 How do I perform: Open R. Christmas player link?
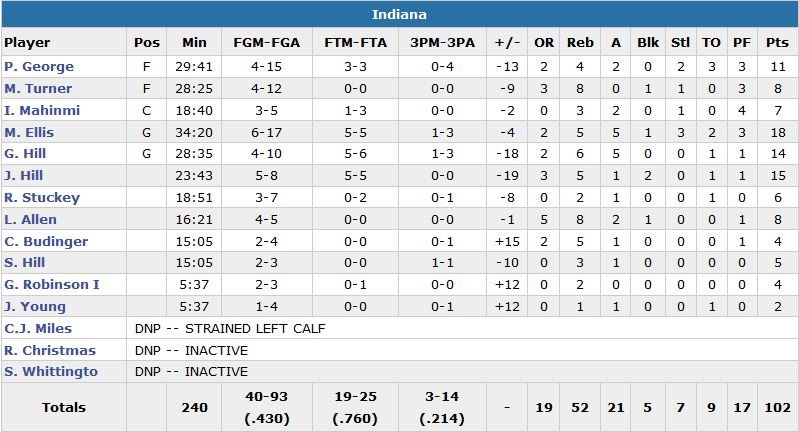[50, 351]
